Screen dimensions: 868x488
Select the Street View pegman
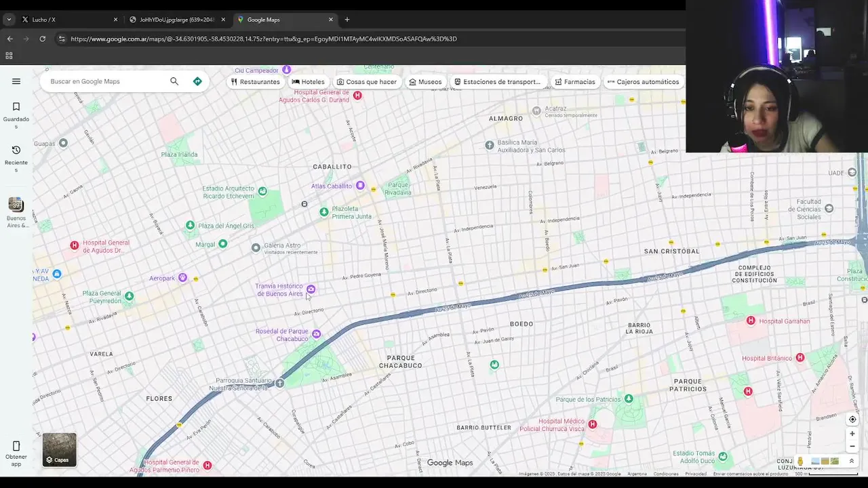(800, 462)
